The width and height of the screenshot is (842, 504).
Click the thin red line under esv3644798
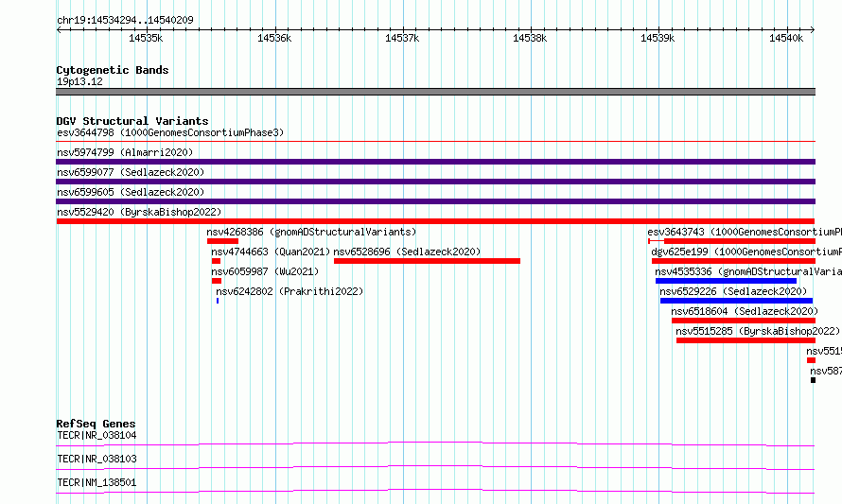[435, 141]
